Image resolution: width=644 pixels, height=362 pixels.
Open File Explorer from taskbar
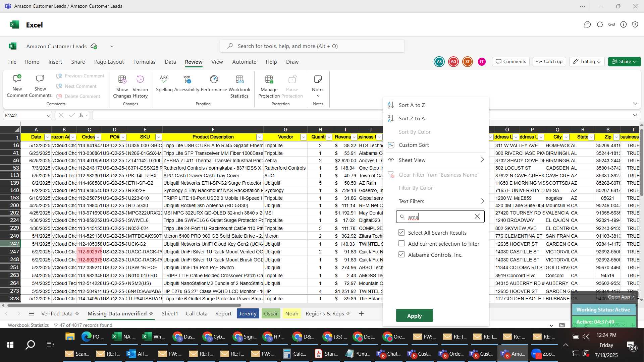70,337
